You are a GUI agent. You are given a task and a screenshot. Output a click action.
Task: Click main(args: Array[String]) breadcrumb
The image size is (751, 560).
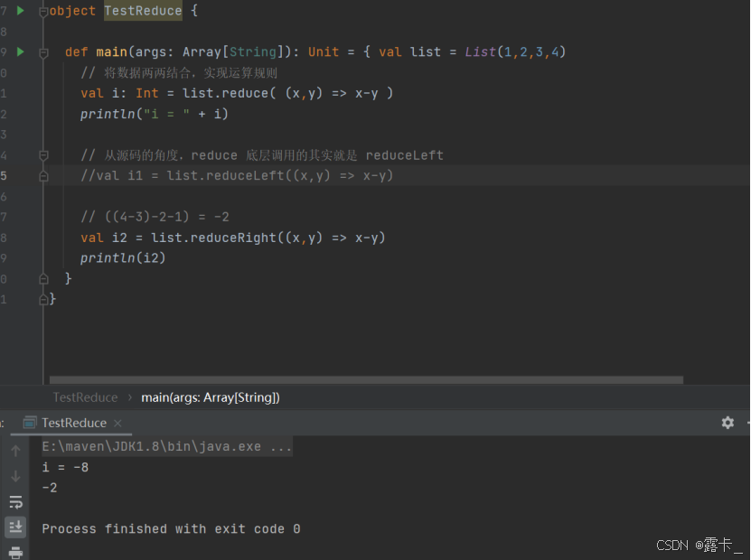click(211, 397)
